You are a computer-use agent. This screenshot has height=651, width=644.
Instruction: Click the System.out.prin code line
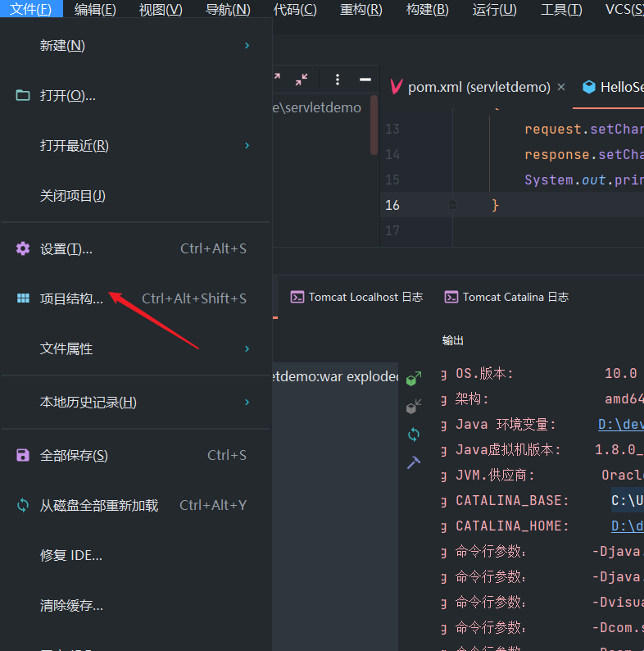coord(584,180)
